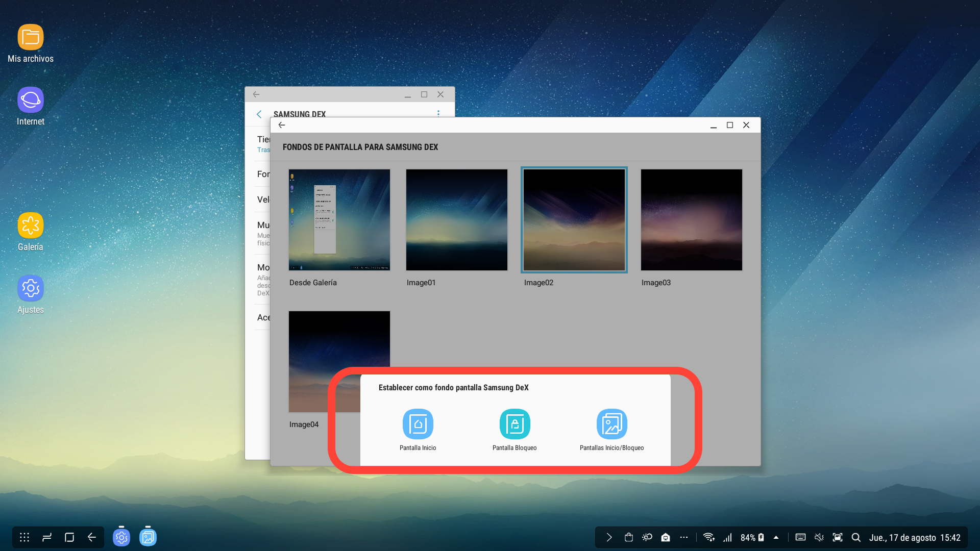Click the back arrow in taskbar

tap(92, 537)
